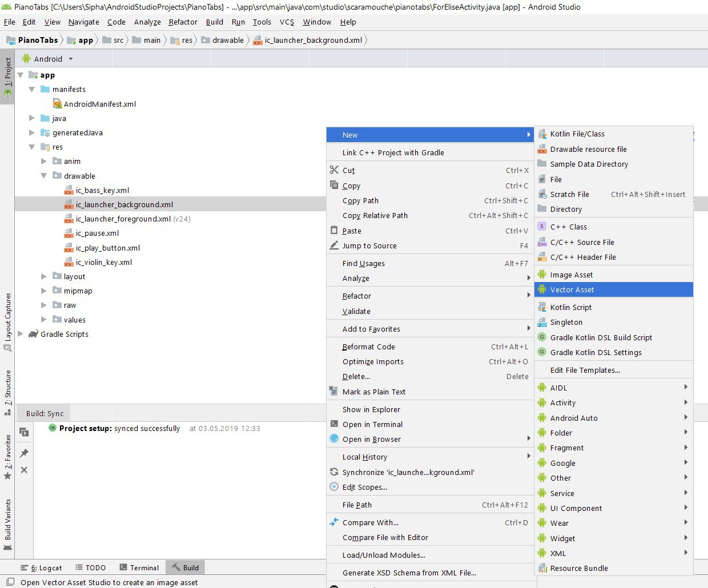Select ic_violin_key.xml file
708x588 pixels.
pyautogui.click(x=103, y=262)
